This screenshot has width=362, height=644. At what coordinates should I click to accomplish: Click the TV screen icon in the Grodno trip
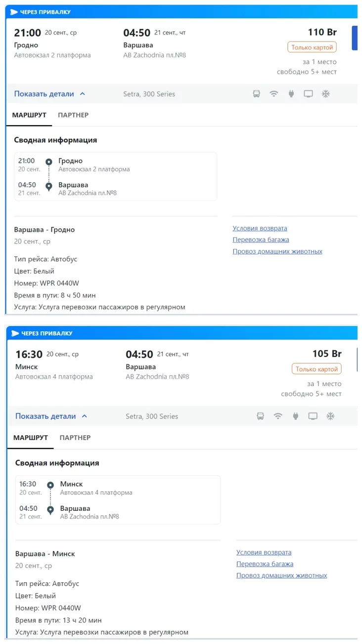pos(309,94)
